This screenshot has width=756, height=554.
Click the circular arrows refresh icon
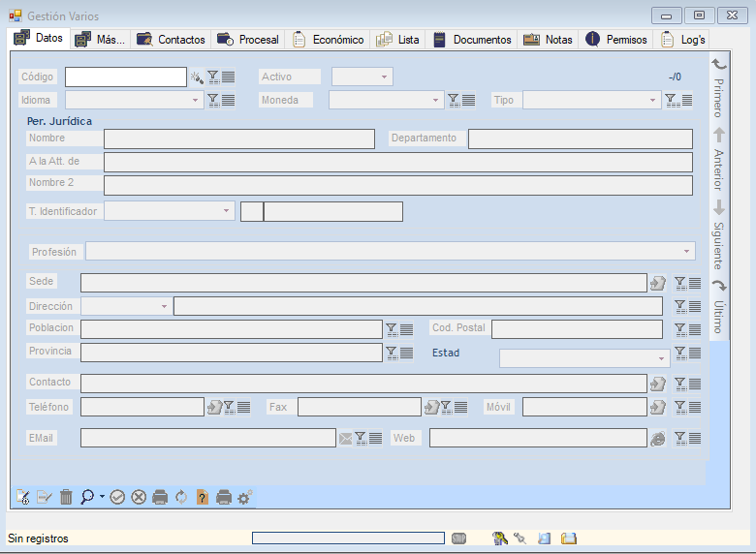pyautogui.click(x=181, y=497)
